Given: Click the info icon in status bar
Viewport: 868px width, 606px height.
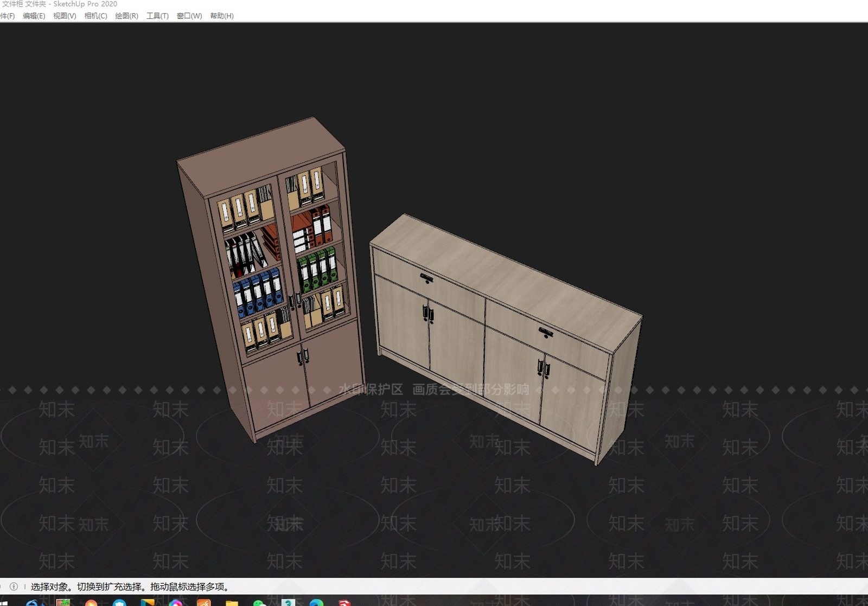Looking at the screenshot, I should 14,586.
